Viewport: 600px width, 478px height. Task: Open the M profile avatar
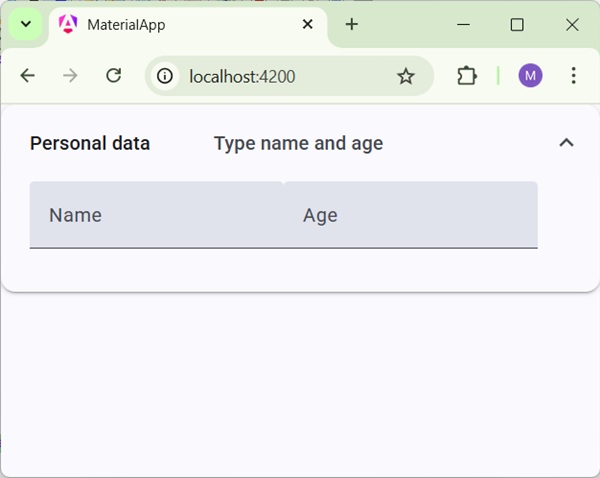point(530,76)
